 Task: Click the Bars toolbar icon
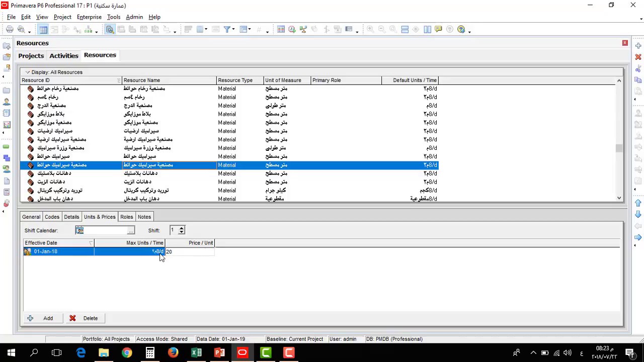188,30
